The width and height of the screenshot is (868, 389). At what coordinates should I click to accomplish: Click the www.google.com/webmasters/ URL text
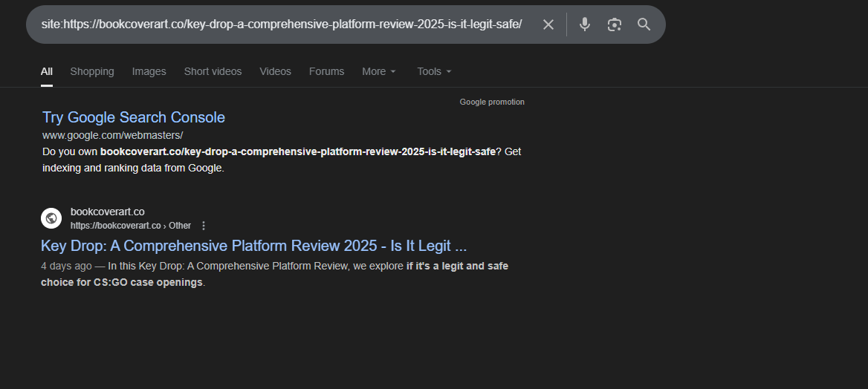pos(112,135)
